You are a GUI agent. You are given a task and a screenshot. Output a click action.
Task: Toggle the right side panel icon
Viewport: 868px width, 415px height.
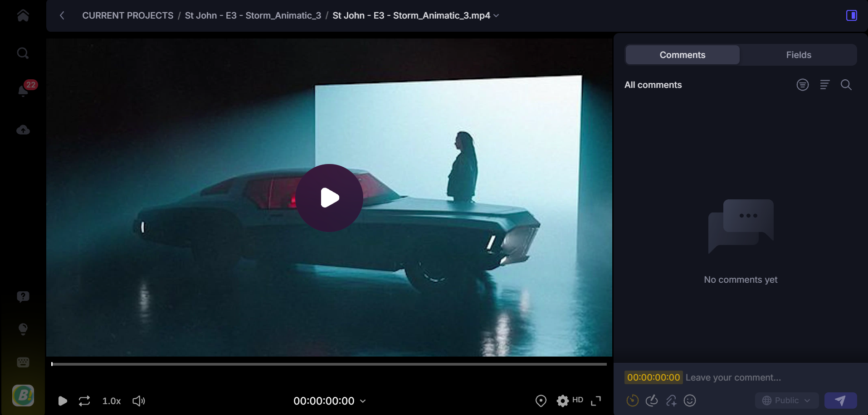point(851,15)
